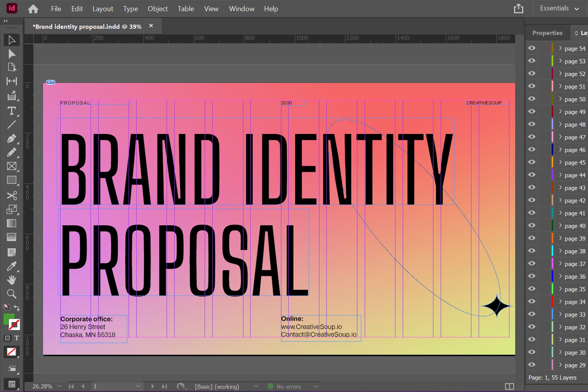
Task: Pick the Scissors tool
Action: click(12, 195)
